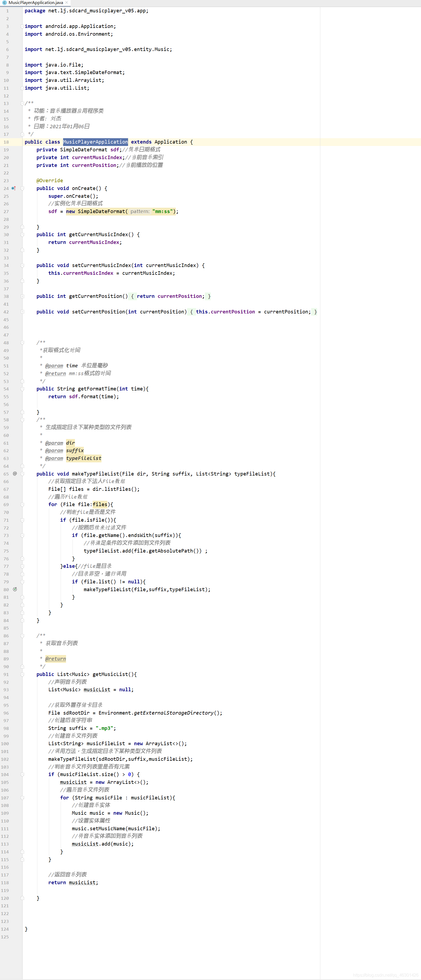Screen dimensions: 421x980
Task: Collapse the makeTypeFileList method at line 65
Action: [22, 474]
